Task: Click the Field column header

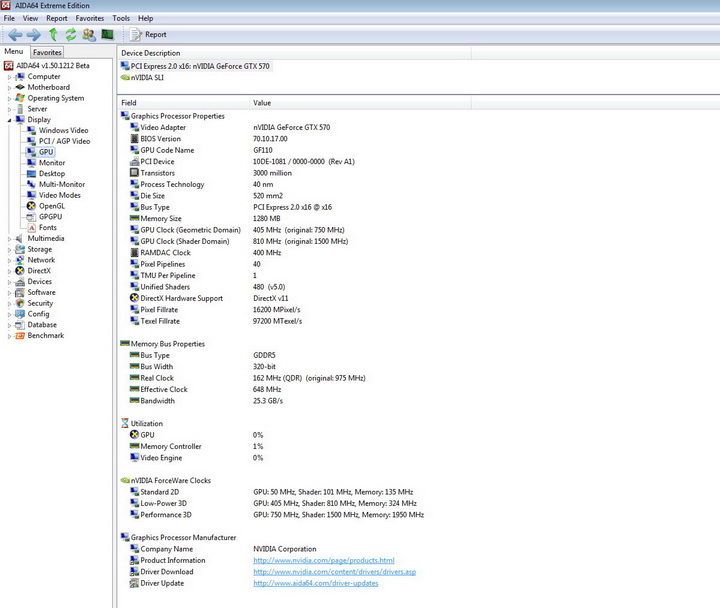Action: pos(184,103)
